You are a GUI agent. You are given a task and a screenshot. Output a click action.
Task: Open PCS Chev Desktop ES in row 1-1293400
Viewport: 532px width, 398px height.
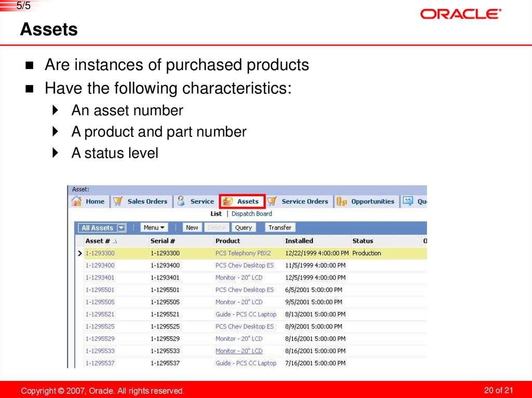click(244, 266)
